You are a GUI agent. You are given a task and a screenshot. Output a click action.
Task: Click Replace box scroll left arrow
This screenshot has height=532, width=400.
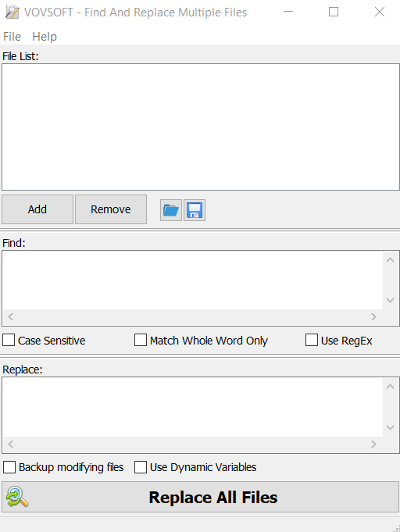coord(11,445)
